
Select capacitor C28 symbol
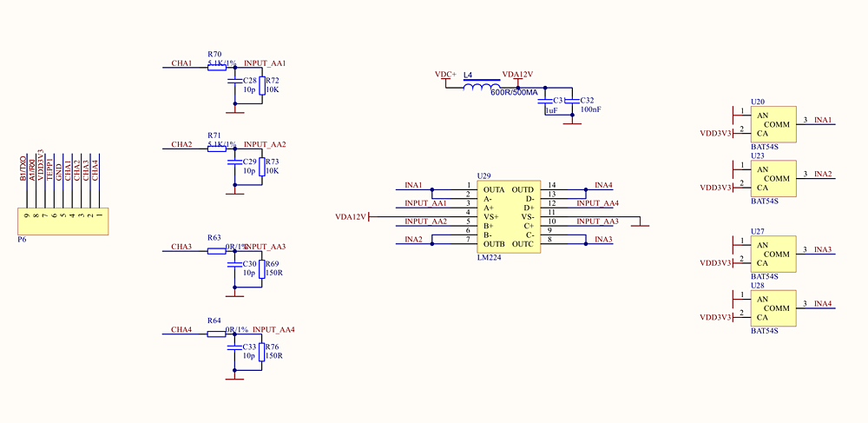tap(234, 81)
